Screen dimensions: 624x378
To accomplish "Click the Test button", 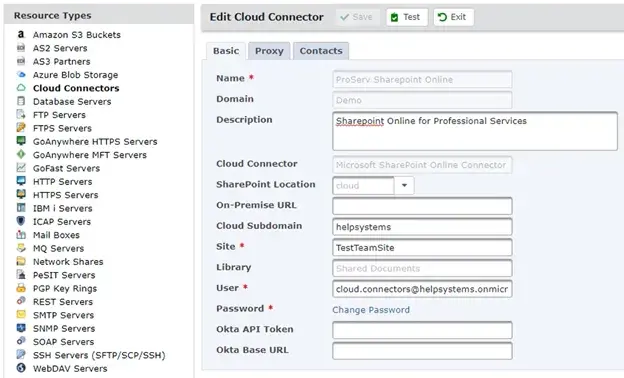I will [x=407, y=17].
